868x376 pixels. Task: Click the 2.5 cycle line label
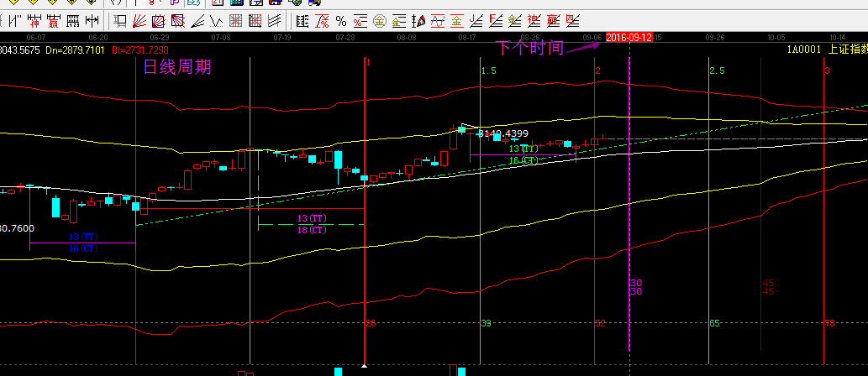click(718, 70)
